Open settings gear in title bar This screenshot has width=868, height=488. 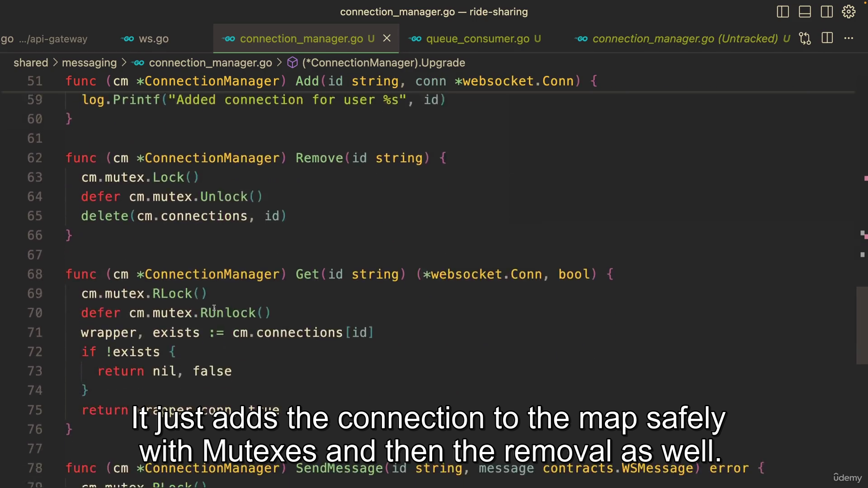tap(849, 12)
